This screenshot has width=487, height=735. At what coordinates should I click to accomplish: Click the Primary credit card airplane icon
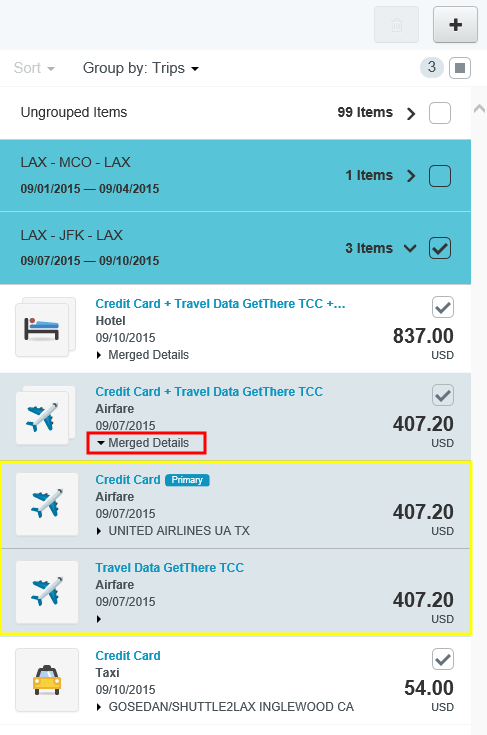point(47,504)
